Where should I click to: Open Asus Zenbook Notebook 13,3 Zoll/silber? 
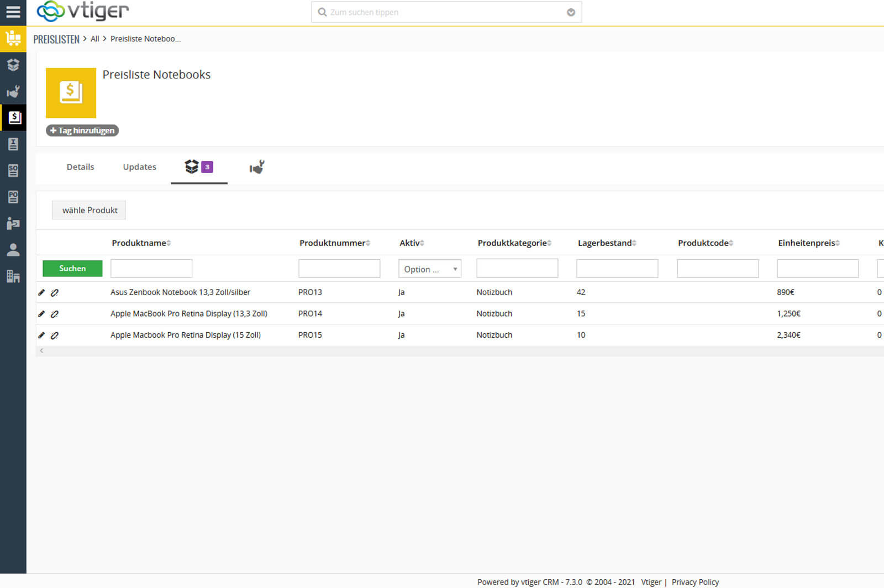[x=180, y=292]
